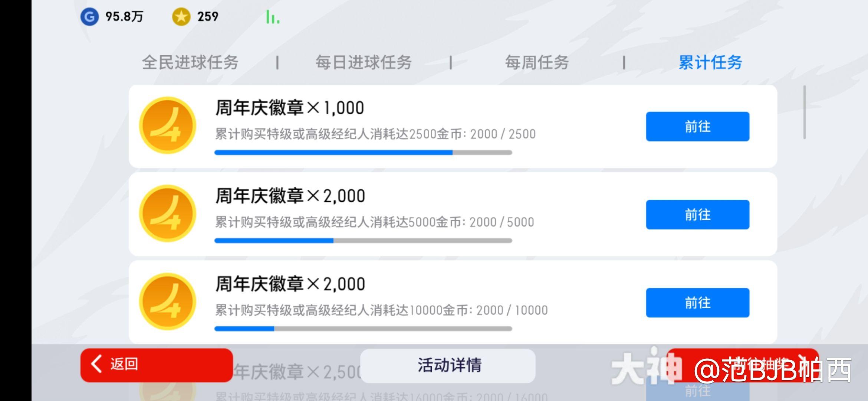Click the 2000 / 2500 progress bar
This screenshot has width=868, height=401.
click(363, 153)
